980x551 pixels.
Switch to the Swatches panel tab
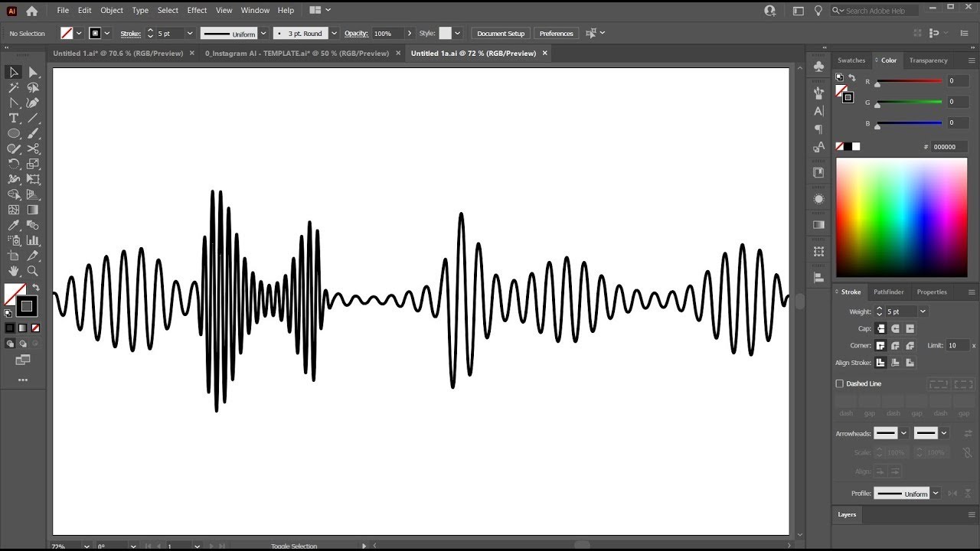851,60
